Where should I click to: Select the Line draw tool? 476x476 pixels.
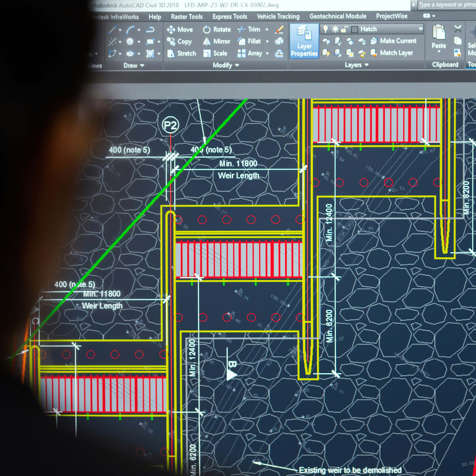(112, 30)
